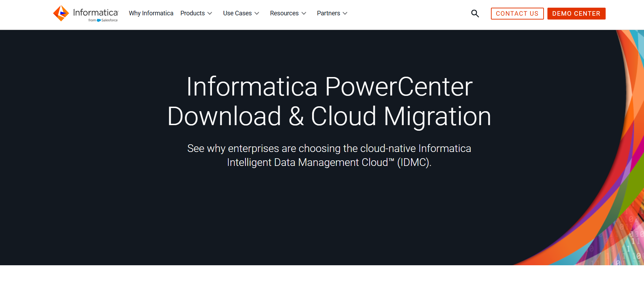Go to the DEMO CENTER button
This screenshot has width=644, height=290.
[x=576, y=14]
